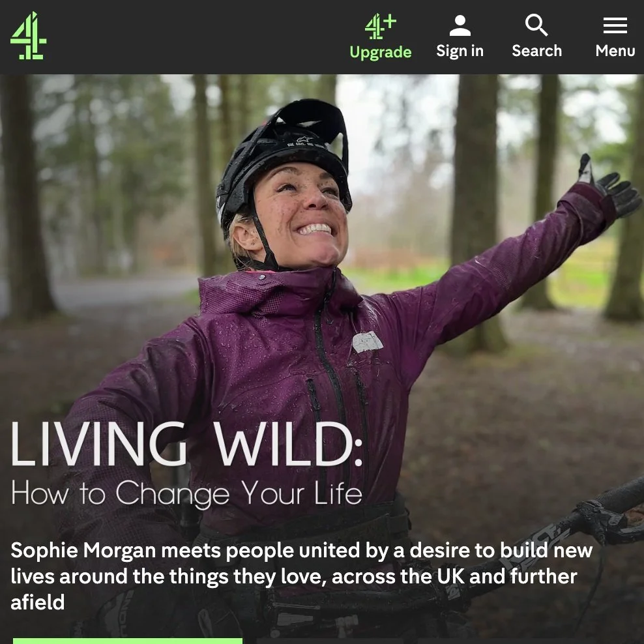Click the Menu text label

click(x=615, y=51)
